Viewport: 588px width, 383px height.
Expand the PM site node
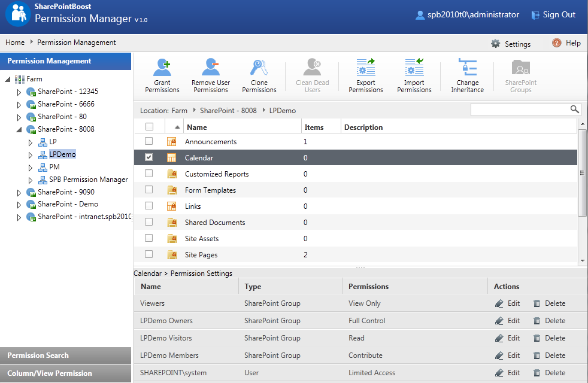click(31, 168)
